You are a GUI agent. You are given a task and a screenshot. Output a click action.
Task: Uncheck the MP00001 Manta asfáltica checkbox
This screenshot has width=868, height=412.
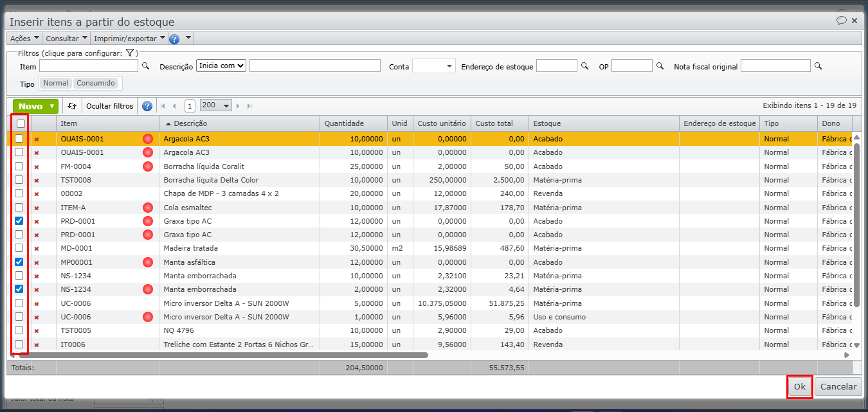coord(19,262)
